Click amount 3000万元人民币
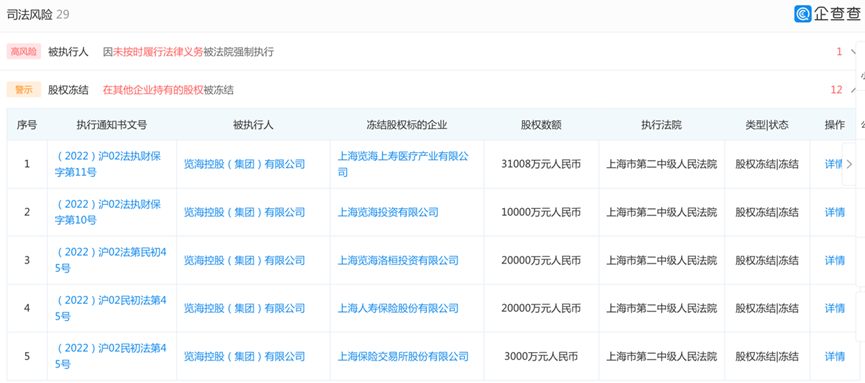The image size is (865, 383). (541, 356)
